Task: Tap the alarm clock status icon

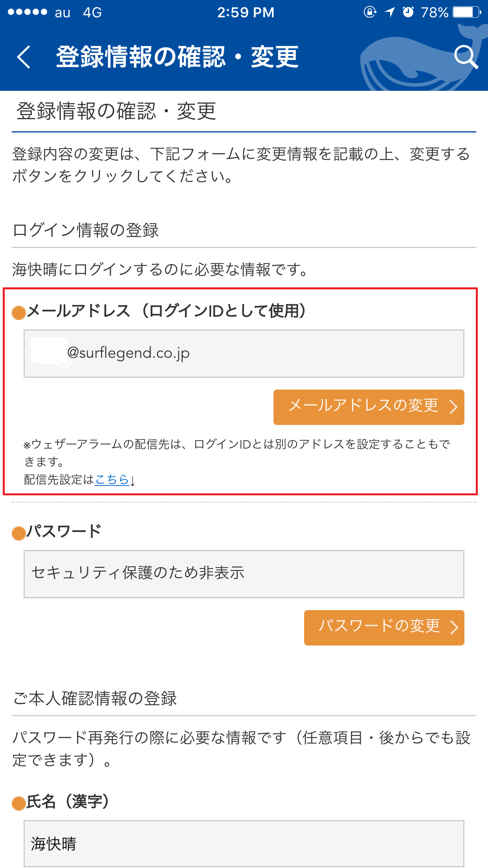Action: [x=409, y=12]
